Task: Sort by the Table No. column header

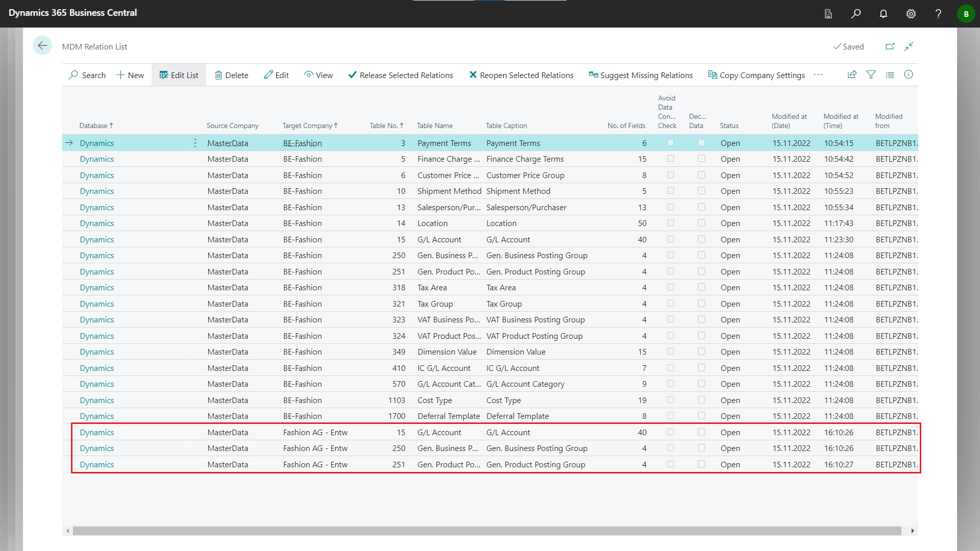Action: point(386,126)
